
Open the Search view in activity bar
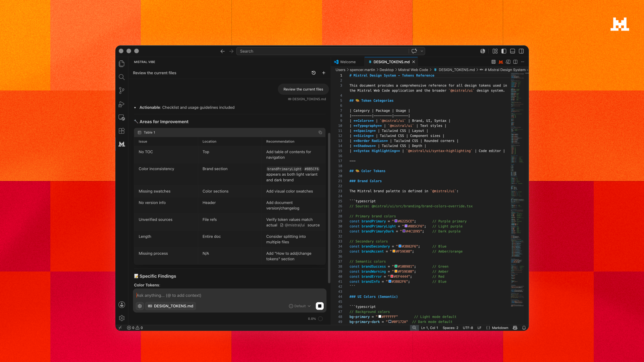pyautogui.click(x=122, y=77)
